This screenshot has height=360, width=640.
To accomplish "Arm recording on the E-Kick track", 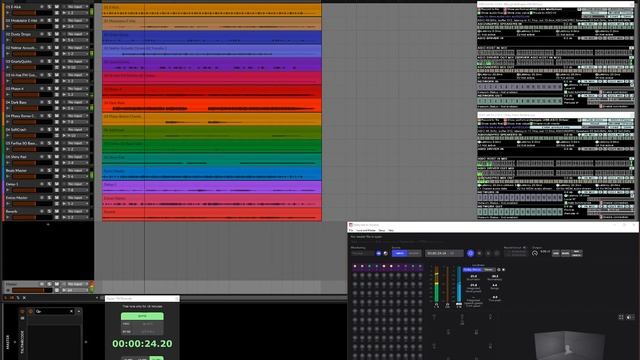I will click(x=42, y=7).
